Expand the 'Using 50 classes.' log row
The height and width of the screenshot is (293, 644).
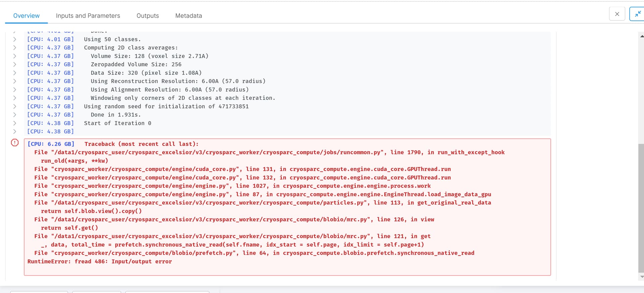[15, 39]
